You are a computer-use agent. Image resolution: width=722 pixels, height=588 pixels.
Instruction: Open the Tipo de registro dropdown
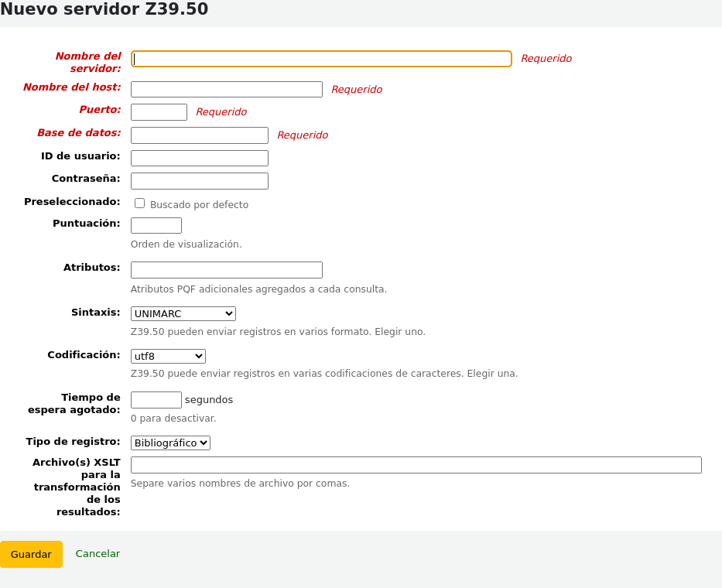(170, 443)
